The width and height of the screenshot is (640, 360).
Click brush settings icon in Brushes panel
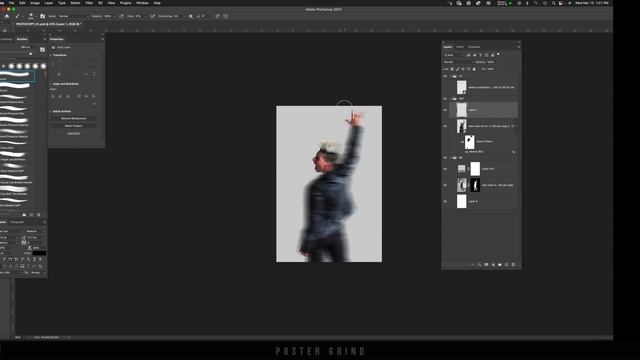42,49
